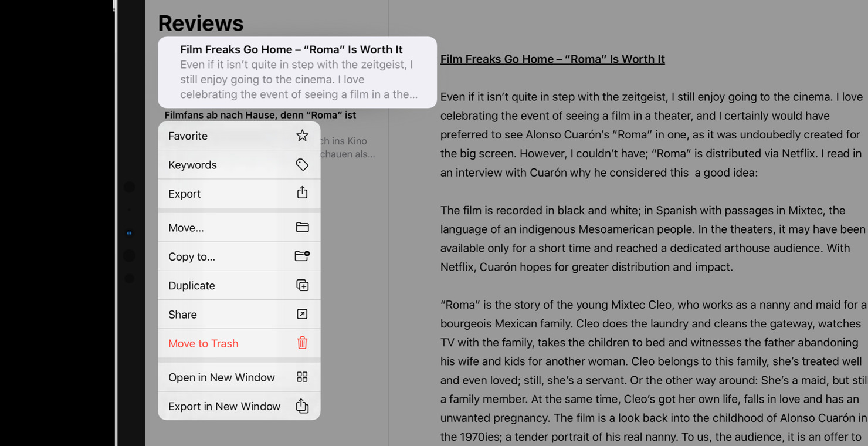The height and width of the screenshot is (446, 868).
Task: Select Keywords menu entry
Action: click(x=239, y=165)
